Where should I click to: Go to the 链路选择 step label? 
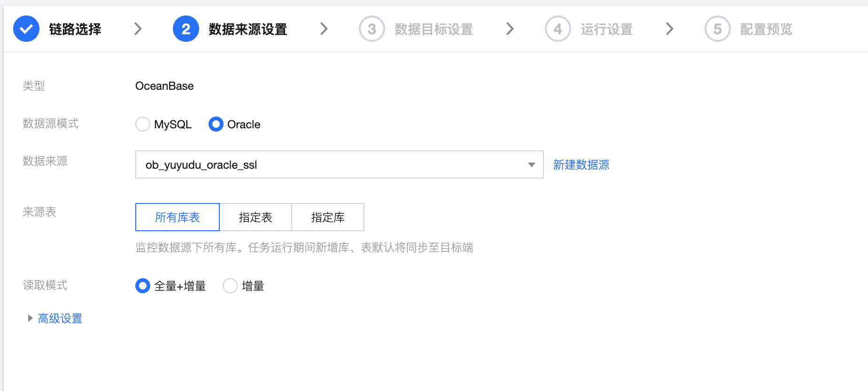75,29
